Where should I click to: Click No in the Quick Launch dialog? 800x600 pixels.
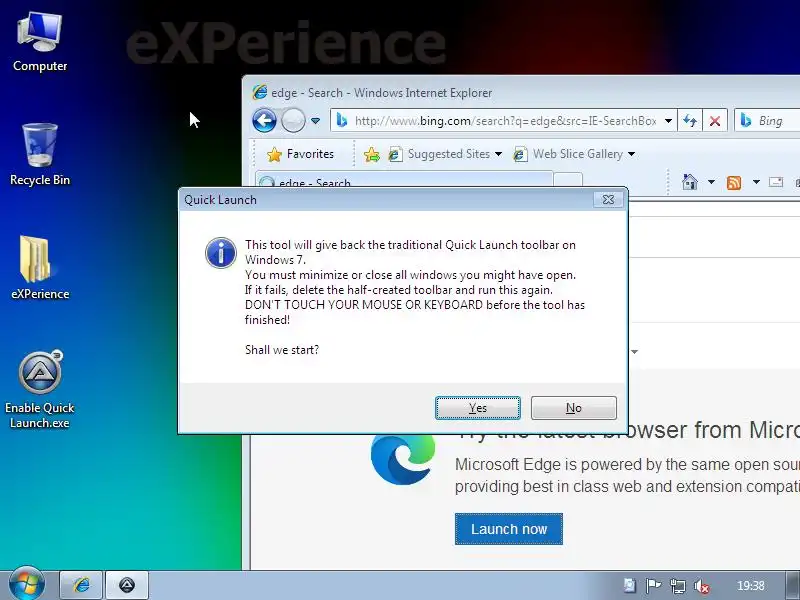point(573,408)
